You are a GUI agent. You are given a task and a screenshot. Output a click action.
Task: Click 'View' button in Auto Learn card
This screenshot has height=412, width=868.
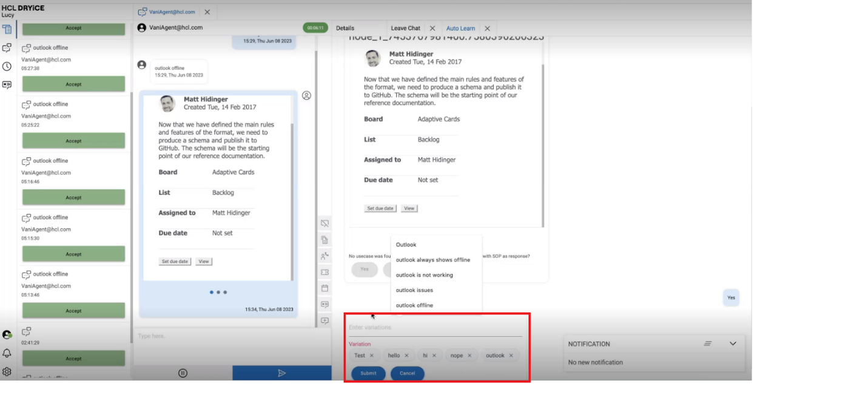coord(409,208)
